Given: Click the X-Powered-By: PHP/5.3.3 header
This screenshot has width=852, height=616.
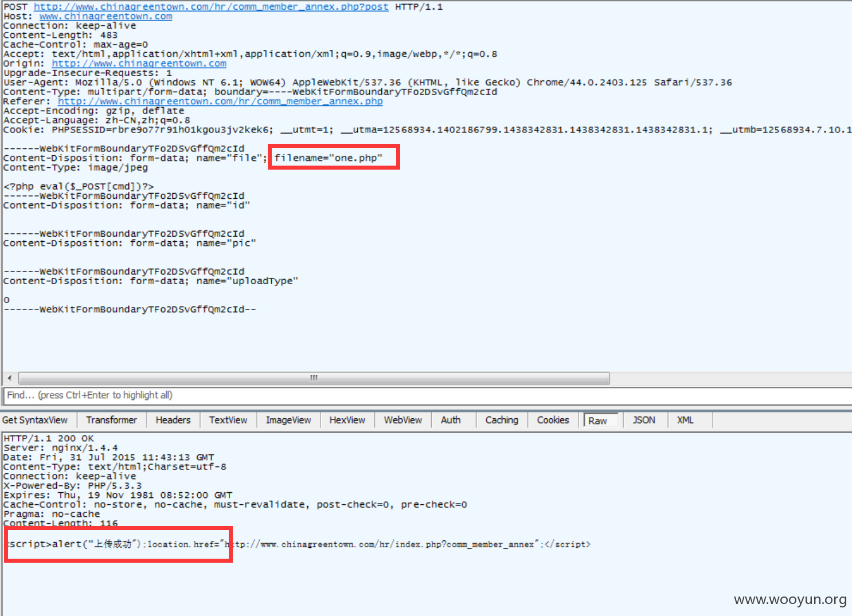Looking at the screenshot, I should pos(73,486).
